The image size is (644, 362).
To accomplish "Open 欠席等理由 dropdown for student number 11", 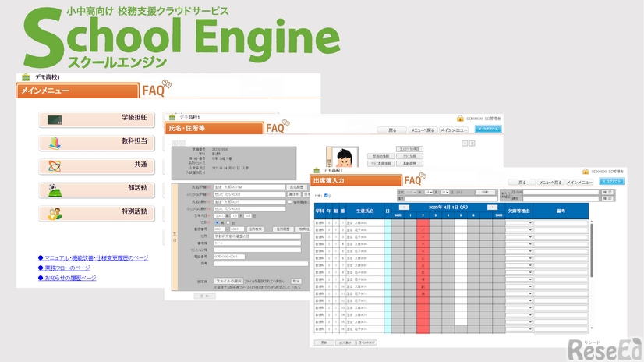I will point(518,293).
